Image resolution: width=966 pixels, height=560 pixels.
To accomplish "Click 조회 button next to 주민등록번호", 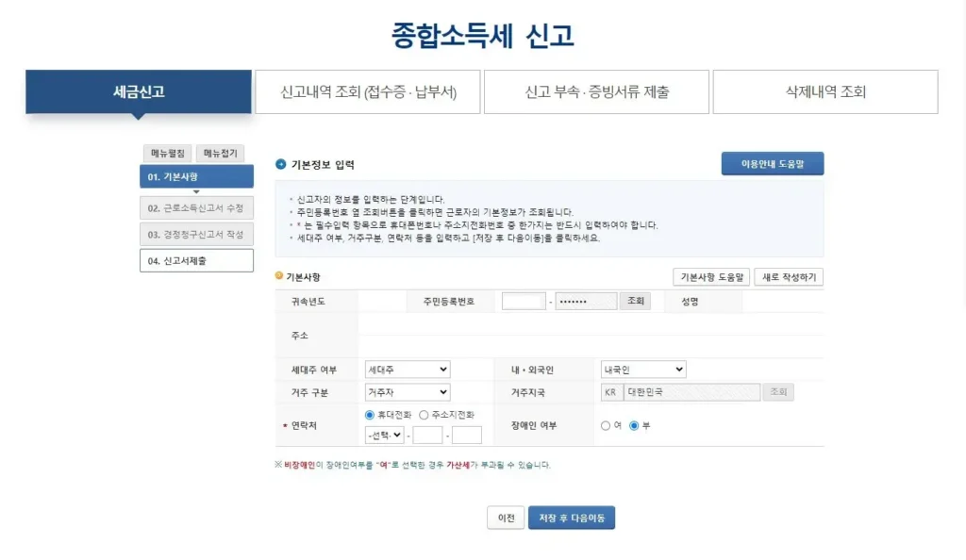I will 635,302.
